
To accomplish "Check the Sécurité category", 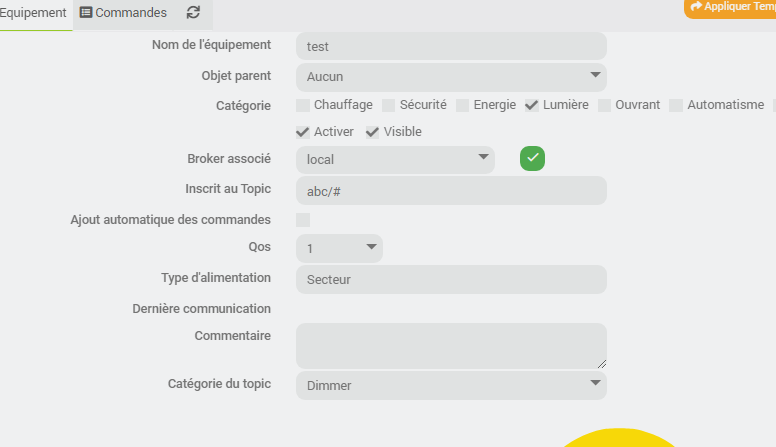I will click(x=389, y=105).
